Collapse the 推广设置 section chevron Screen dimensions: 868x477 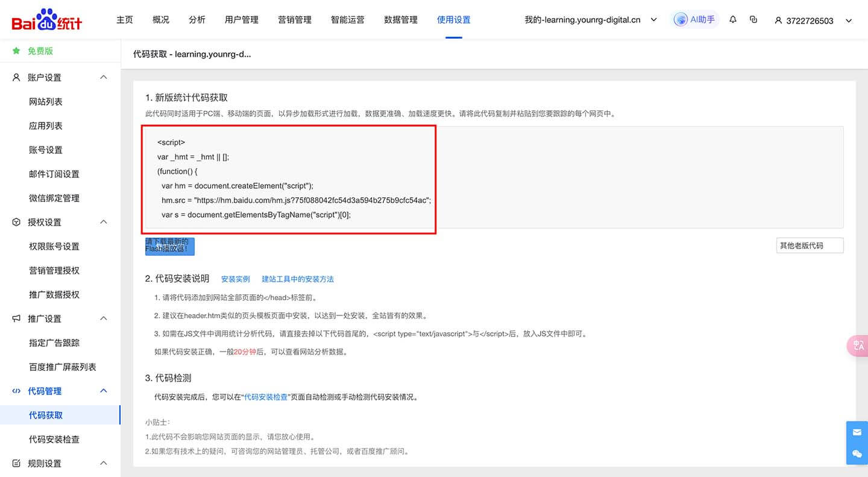click(104, 318)
